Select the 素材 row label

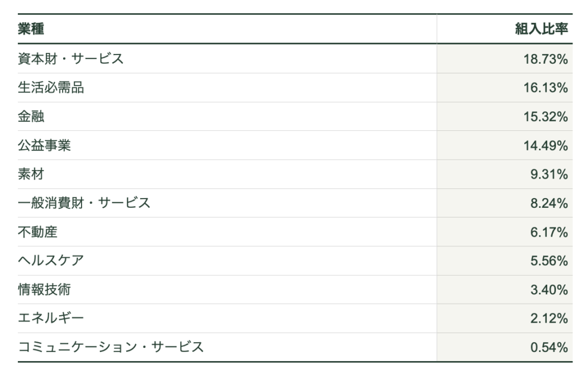tap(32, 174)
